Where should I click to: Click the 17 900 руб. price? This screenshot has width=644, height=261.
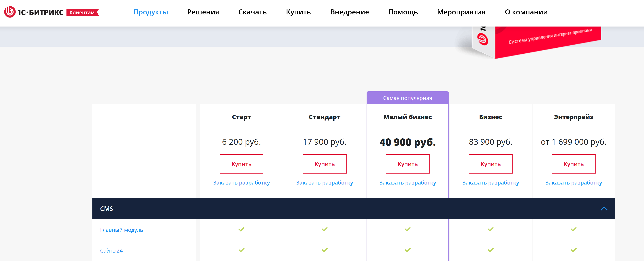pyautogui.click(x=324, y=142)
